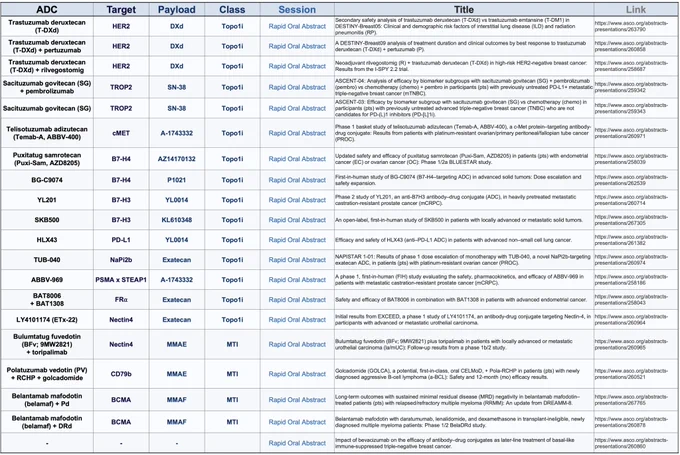Click the AZ14170132 payload cell
Screen dimensions: 680x455
(177, 159)
